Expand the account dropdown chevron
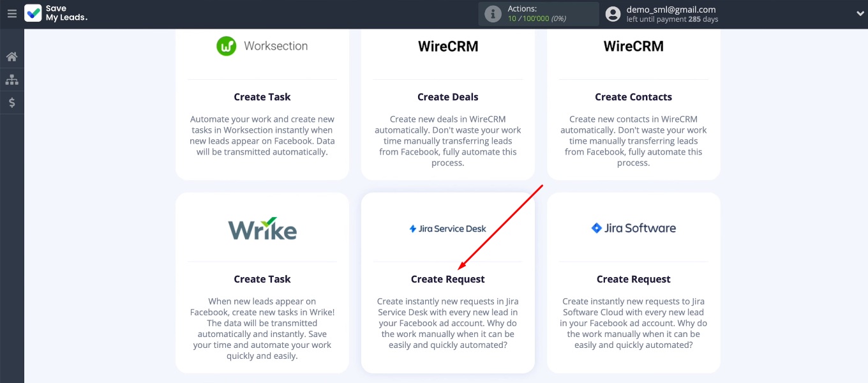This screenshot has width=868, height=383. pyautogui.click(x=860, y=13)
